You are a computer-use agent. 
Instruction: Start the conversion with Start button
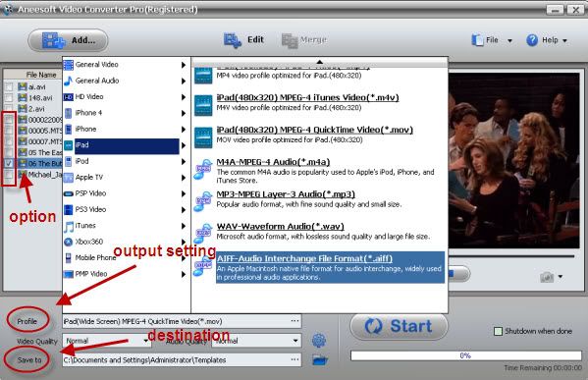[x=399, y=326]
